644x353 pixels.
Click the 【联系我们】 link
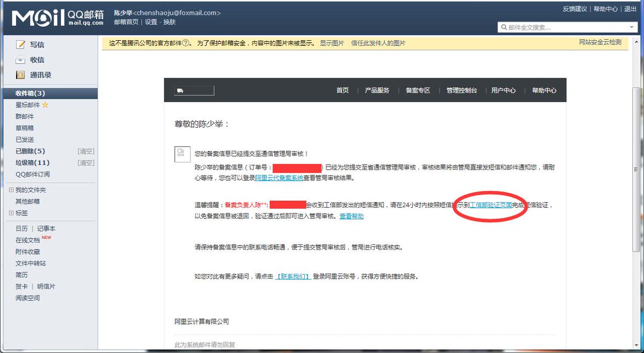(293, 277)
